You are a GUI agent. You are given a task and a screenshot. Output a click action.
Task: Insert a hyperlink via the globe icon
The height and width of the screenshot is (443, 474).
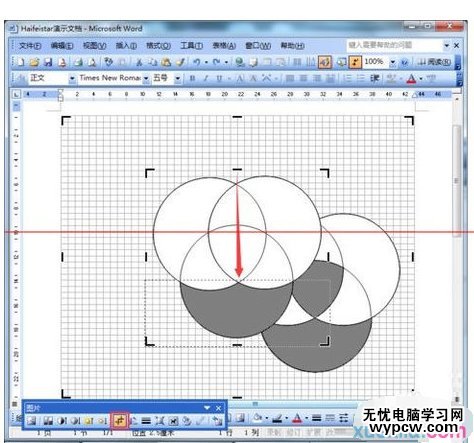click(239, 62)
